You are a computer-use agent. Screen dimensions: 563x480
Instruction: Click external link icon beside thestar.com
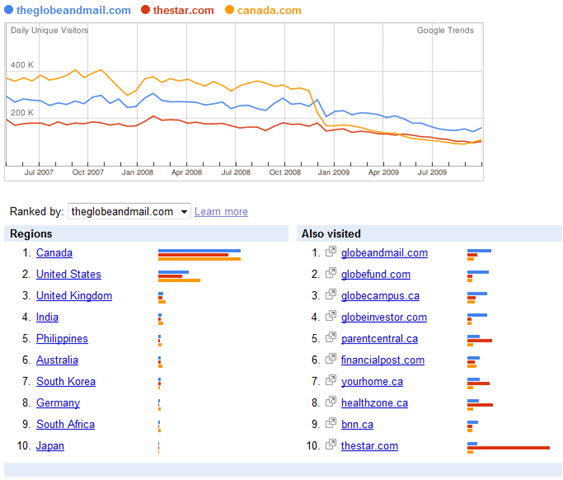(331, 444)
